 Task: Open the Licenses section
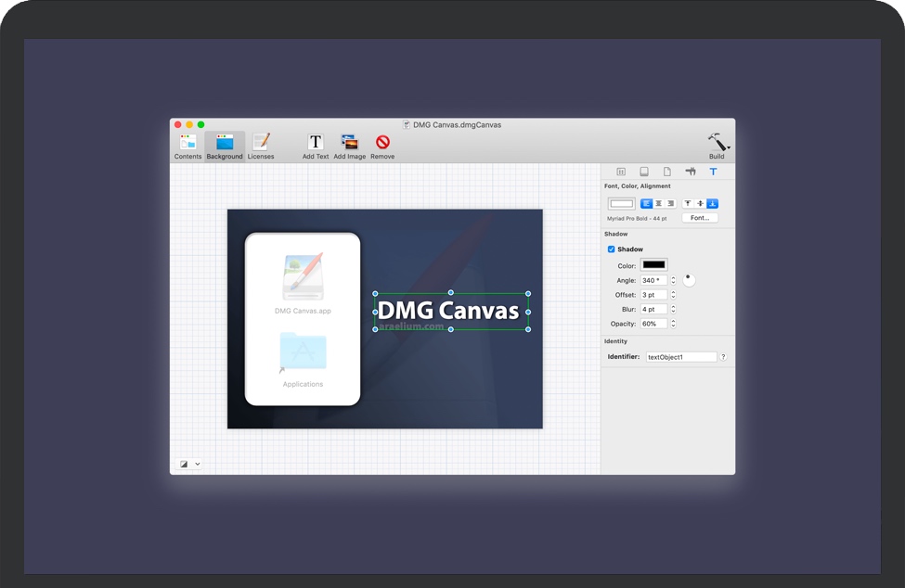pyautogui.click(x=261, y=143)
